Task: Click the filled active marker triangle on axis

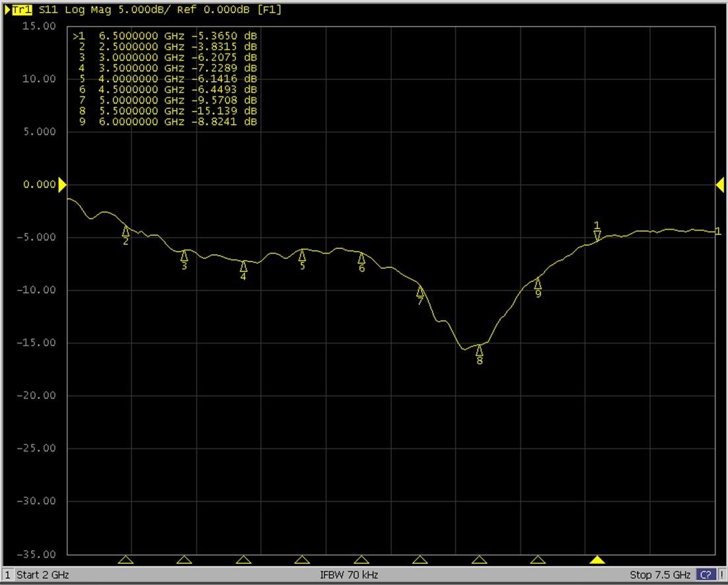Action: tap(597, 561)
